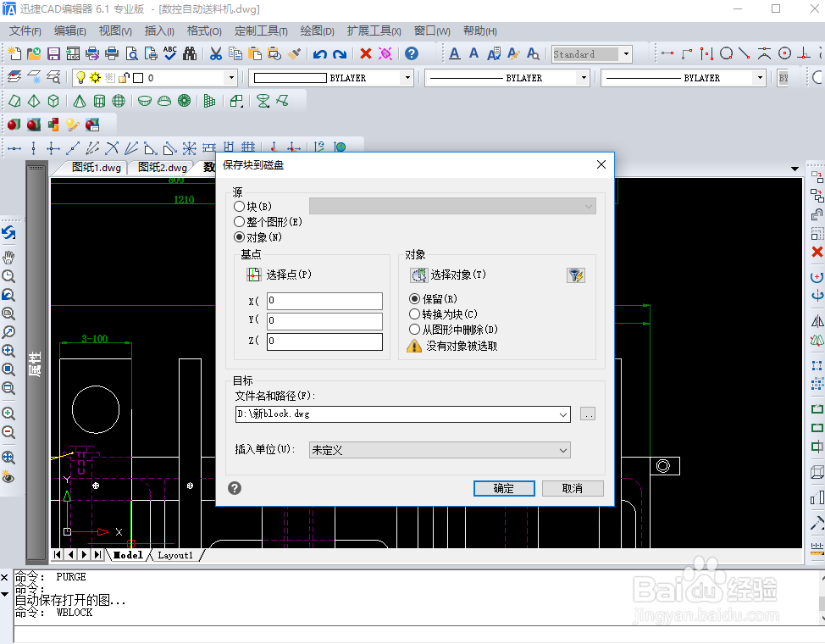Click the BYLAYER color swatch dropdown
Image resolution: width=825 pixels, height=644 pixels.
(331, 78)
